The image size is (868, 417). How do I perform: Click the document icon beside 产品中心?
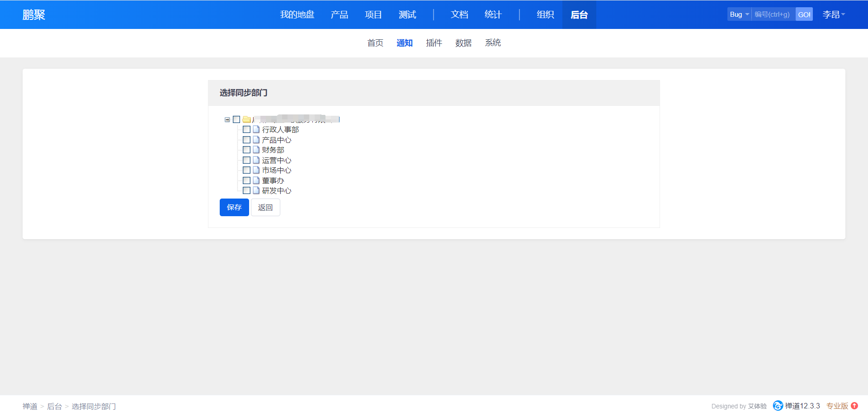[256, 140]
